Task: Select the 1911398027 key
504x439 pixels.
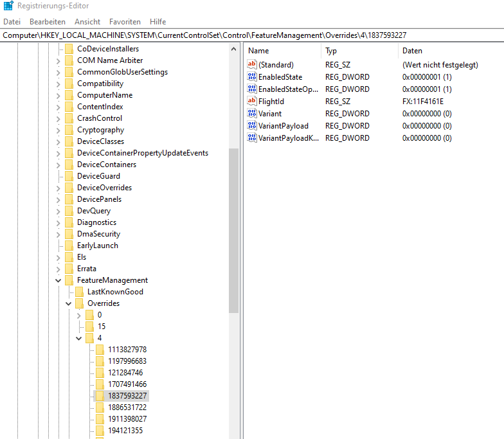Action: pyautogui.click(x=127, y=419)
